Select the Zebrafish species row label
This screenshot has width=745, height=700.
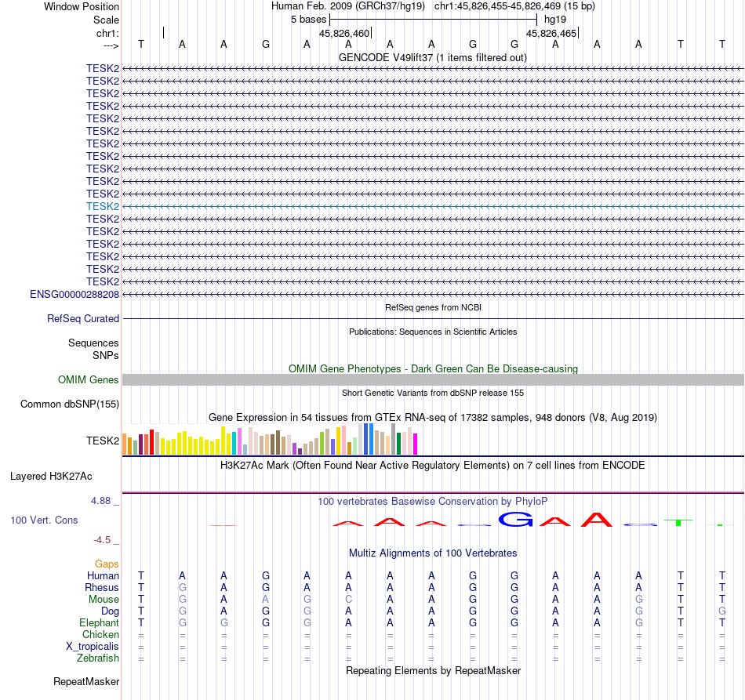tap(98, 658)
